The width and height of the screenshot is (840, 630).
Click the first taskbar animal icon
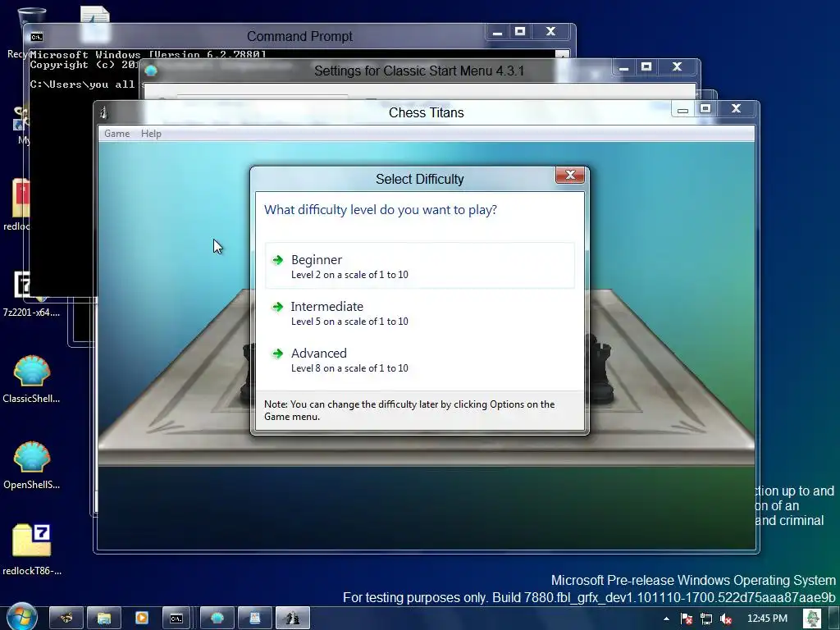(67, 619)
